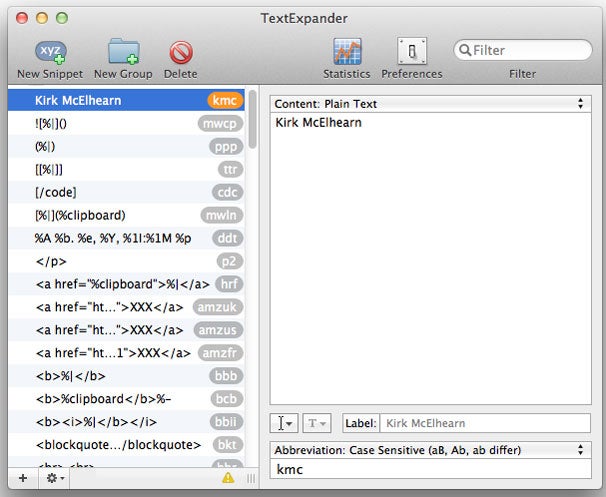This screenshot has width=606, height=497.
Task: Click inside the Filter search field
Action: 523,50
